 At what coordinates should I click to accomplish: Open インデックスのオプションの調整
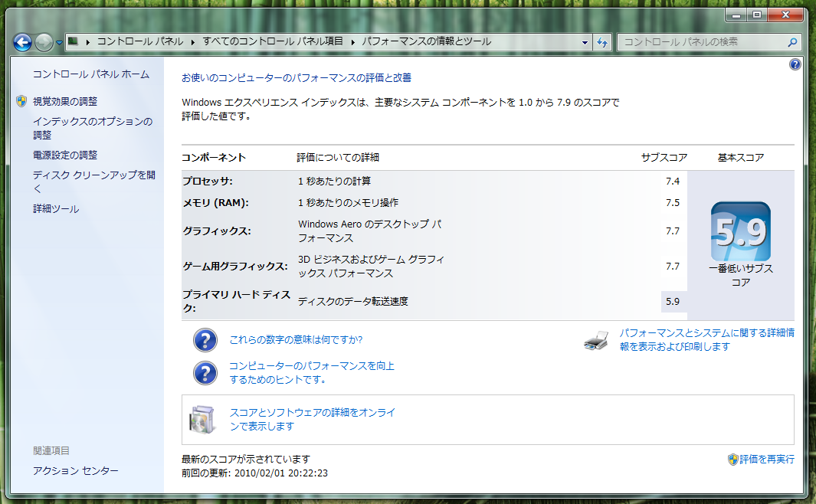93,128
